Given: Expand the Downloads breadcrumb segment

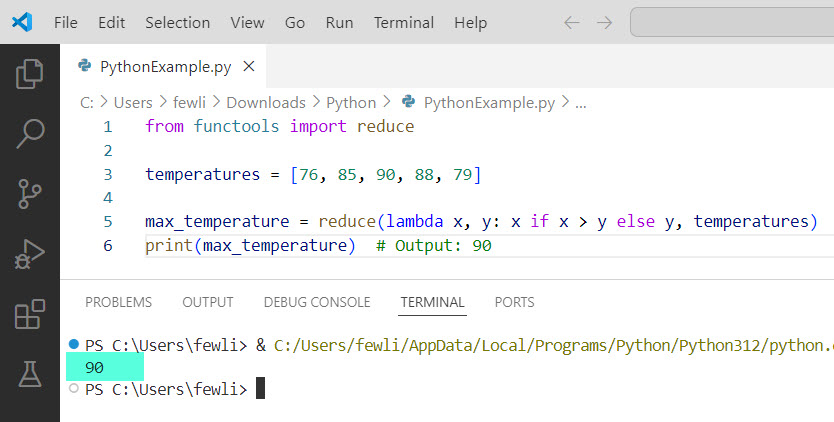Looking at the screenshot, I should [x=266, y=102].
